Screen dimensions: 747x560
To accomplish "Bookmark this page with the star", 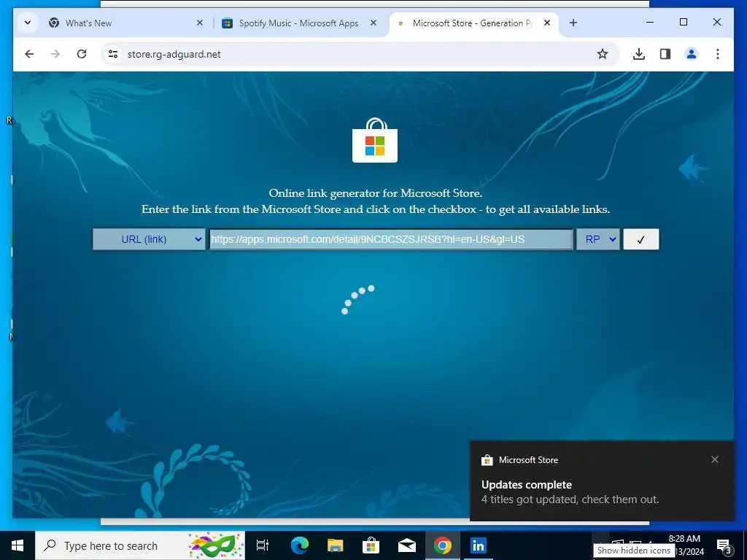I will pos(602,54).
